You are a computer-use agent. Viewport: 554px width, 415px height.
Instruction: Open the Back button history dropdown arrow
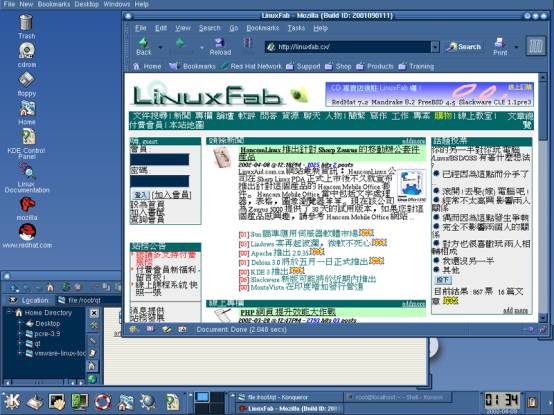pos(160,47)
